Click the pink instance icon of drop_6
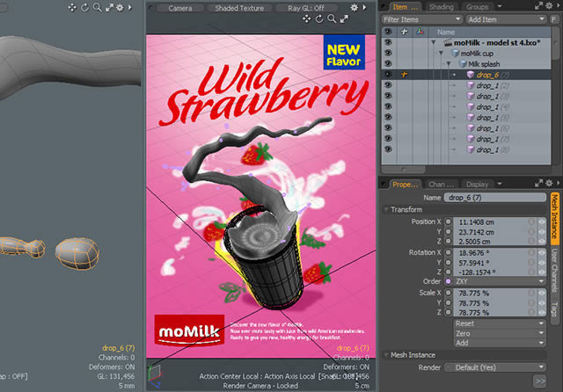The image size is (563, 392). (x=471, y=75)
